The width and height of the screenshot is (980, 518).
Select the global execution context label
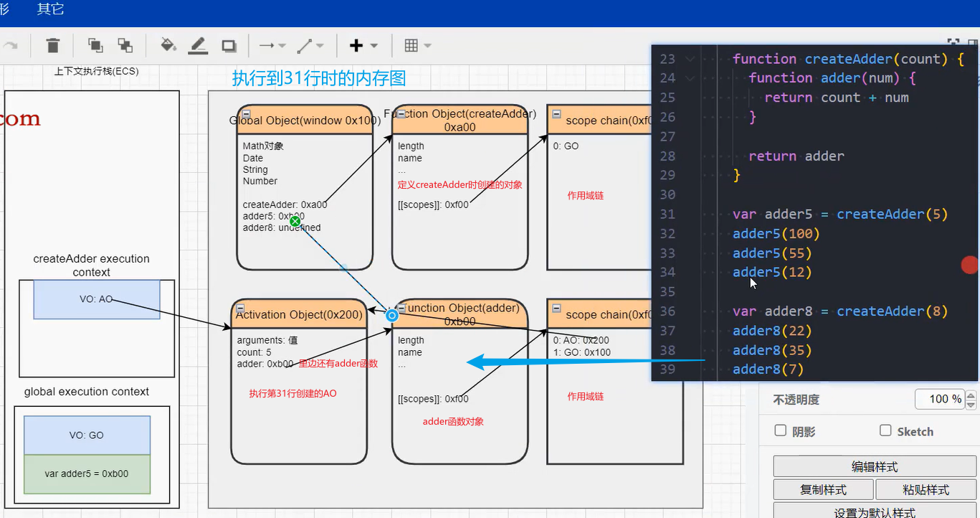tap(87, 392)
